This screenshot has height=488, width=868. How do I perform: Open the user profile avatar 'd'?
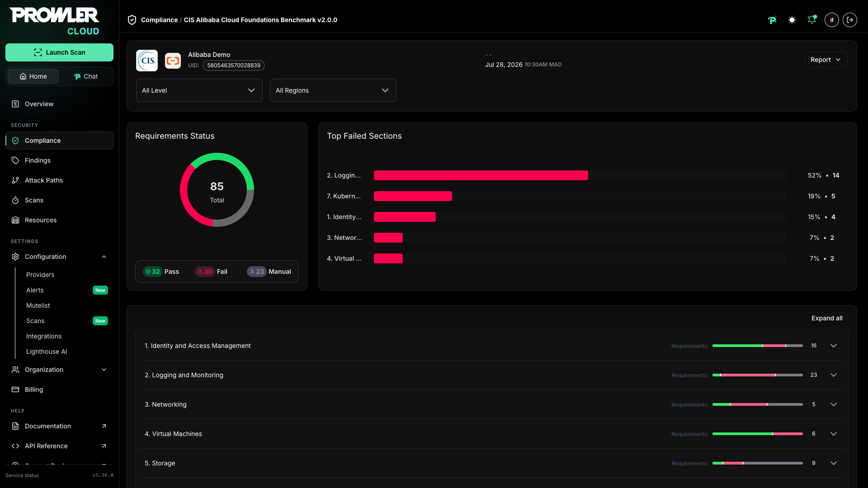pyautogui.click(x=832, y=20)
